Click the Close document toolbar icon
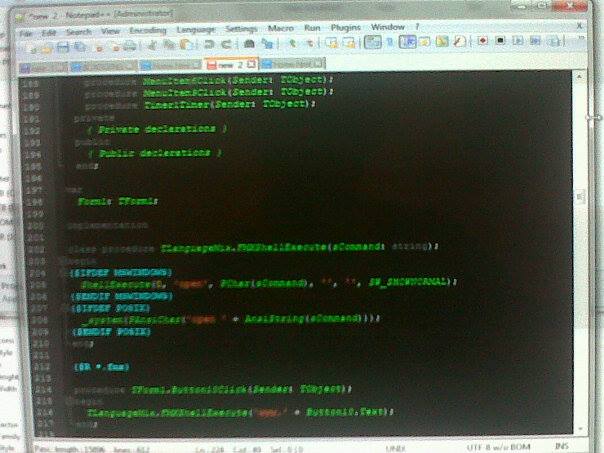604x453 pixels. pyautogui.click(x=99, y=48)
